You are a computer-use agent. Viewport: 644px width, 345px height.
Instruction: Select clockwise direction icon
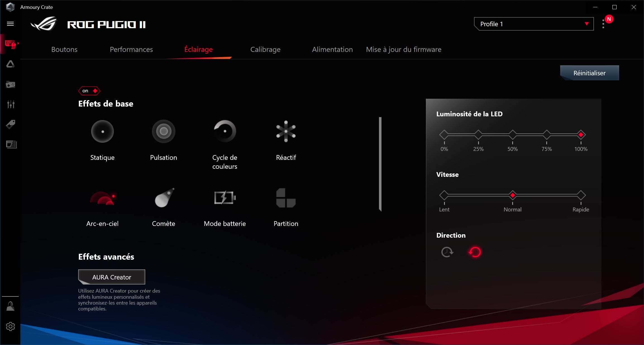click(x=447, y=252)
